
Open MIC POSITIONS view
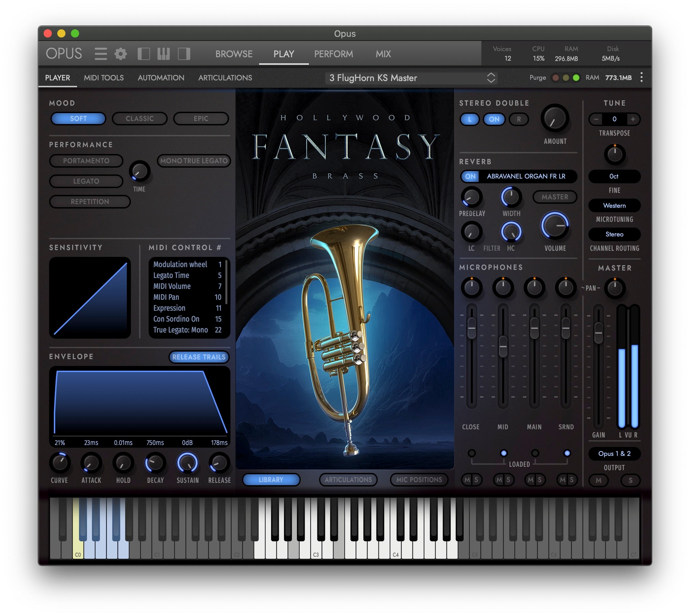[x=419, y=480]
